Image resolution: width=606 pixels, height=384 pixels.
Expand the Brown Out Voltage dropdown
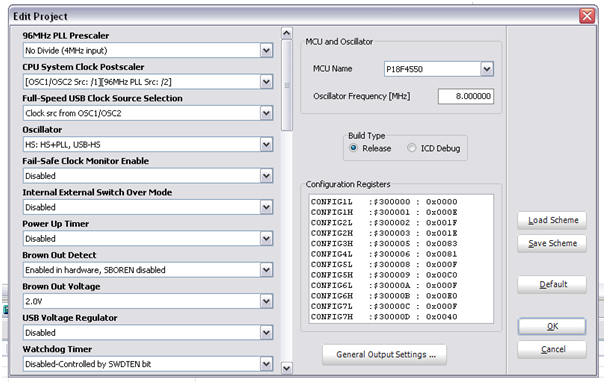(266, 301)
